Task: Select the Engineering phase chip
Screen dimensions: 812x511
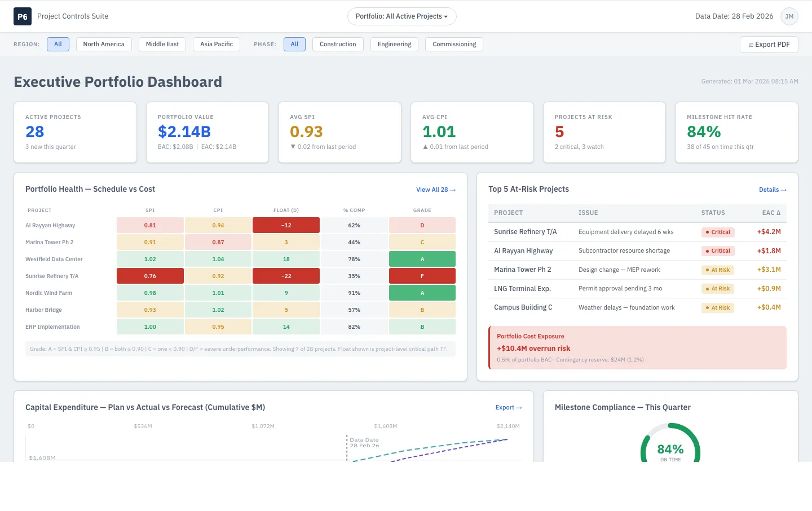Action: (x=394, y=45)
